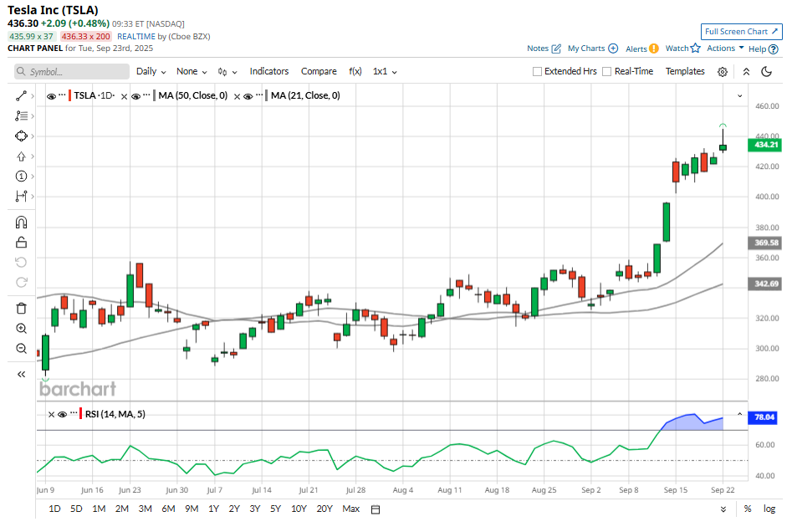The width and height of the screenshot is (792, 532).
Task: Open the calendar date range picker
Action: [376, 509]
